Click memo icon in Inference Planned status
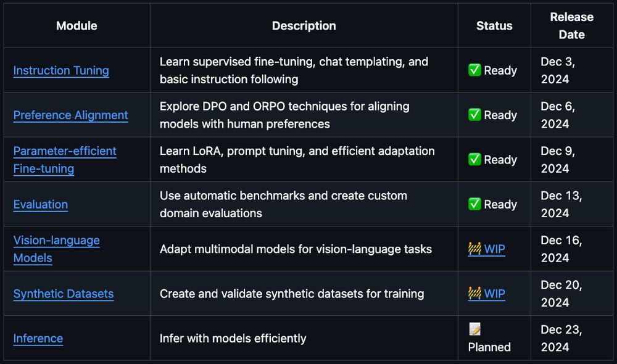Screen dimensions: 617x364 [x=474, y=329]
